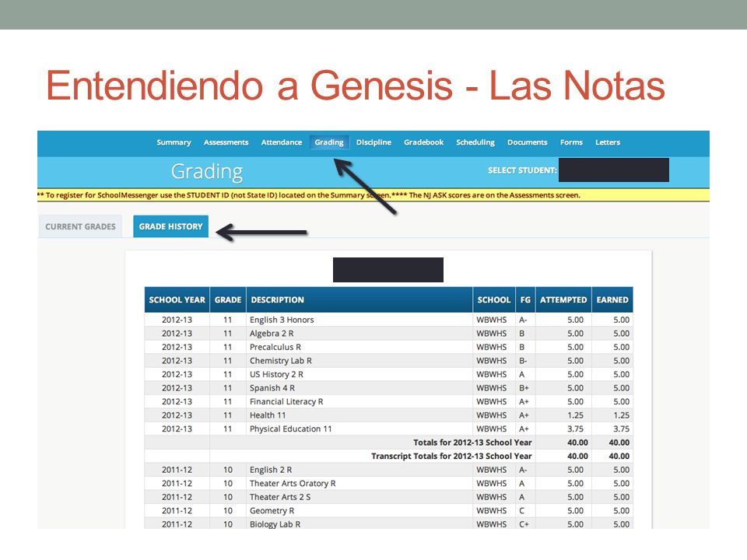
Task: Select the Algebra 2 R course
Action: pos(389,334)
